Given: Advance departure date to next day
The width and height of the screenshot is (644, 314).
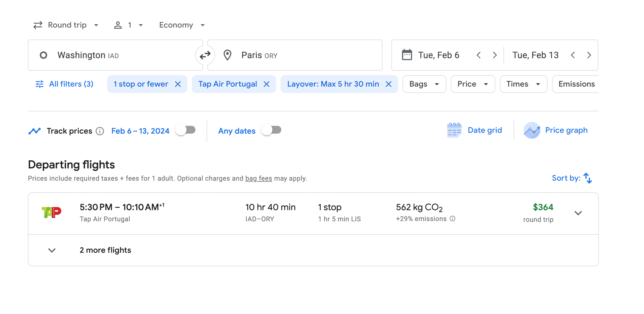Looking at the screenshot, I should pos(495,55).
